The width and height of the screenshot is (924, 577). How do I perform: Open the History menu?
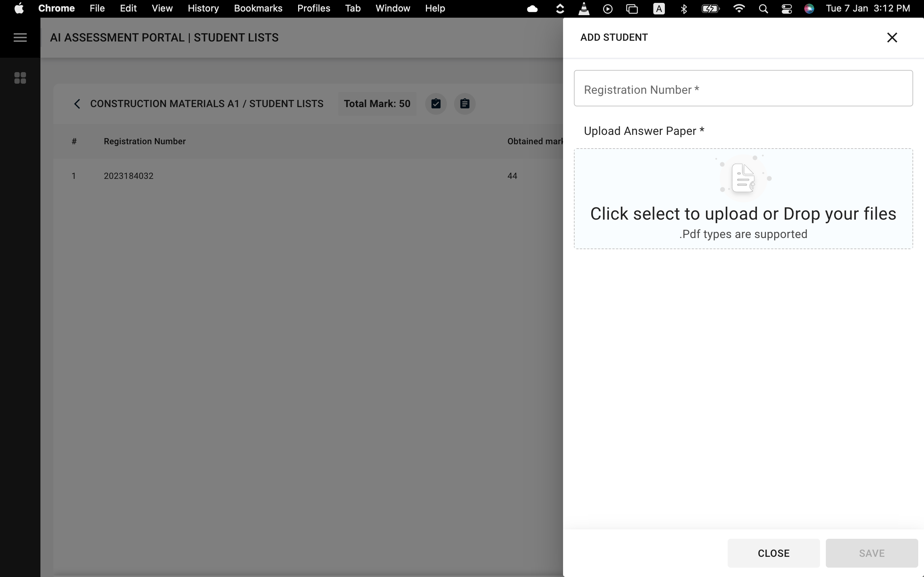[203, 8]
